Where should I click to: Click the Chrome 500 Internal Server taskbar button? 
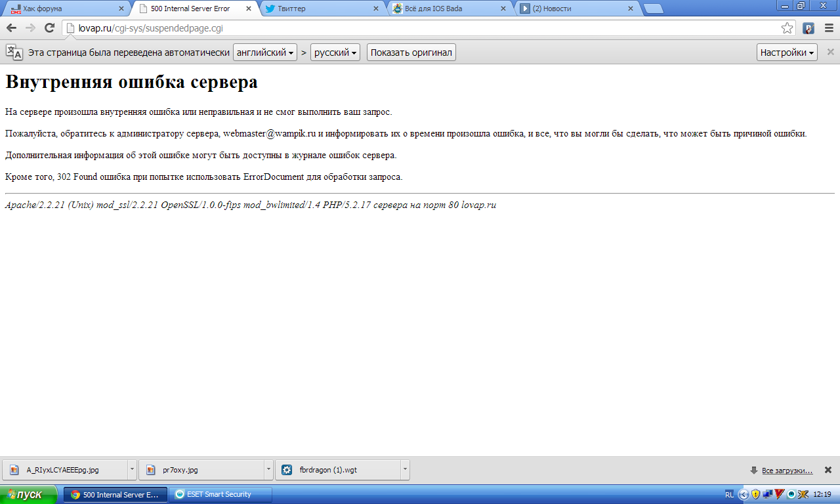click(x=115, y=494)
